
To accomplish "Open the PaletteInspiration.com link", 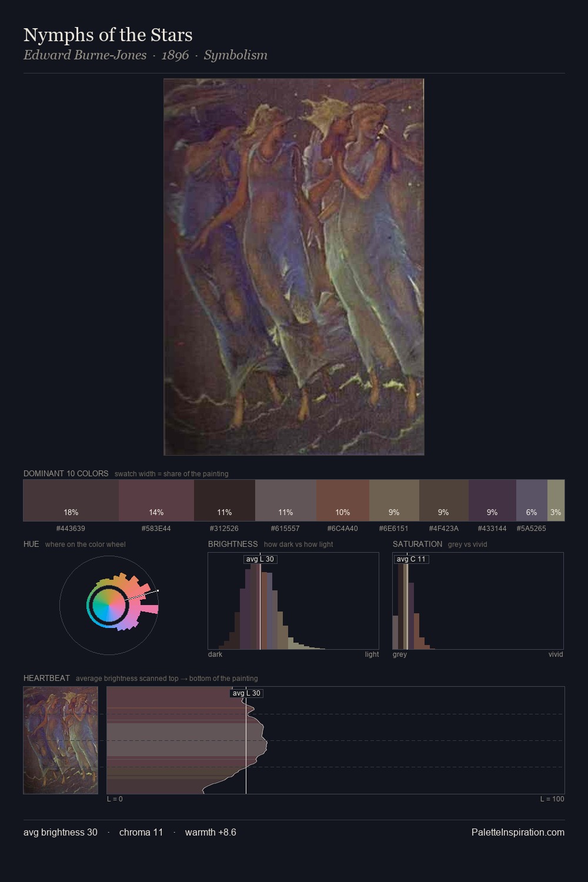I will pyautogui.click(x=518, y=832).
